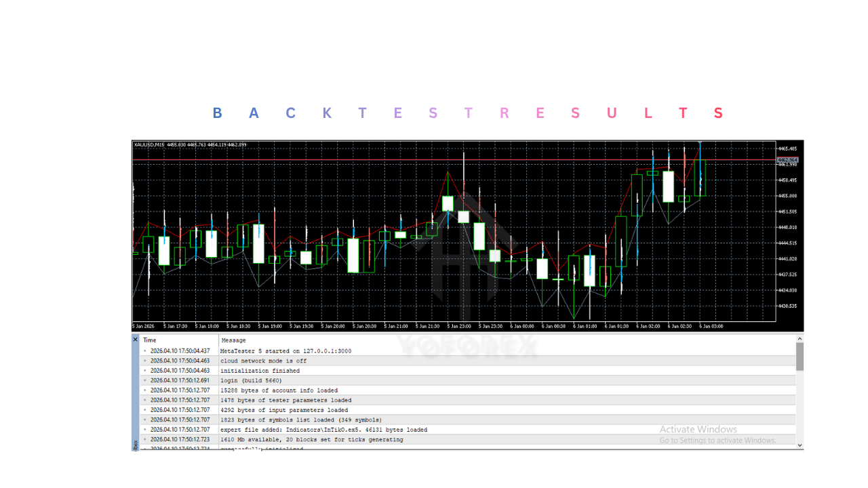This screenshot has height=488, width=868.
Task: Click the "Activate Windows" notification text
Action: (698, 429)
